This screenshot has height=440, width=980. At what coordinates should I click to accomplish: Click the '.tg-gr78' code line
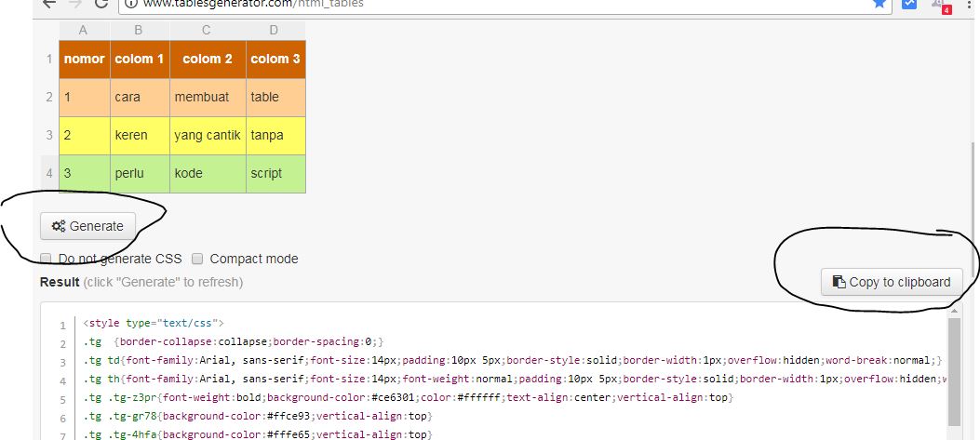coord(258,416)
